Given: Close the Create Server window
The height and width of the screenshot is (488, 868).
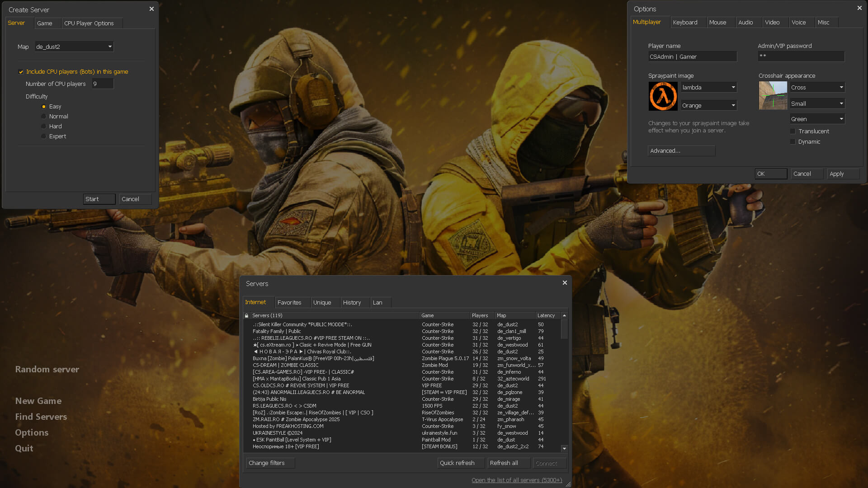Looking at the screenshot, I should [x=151, y=9].
